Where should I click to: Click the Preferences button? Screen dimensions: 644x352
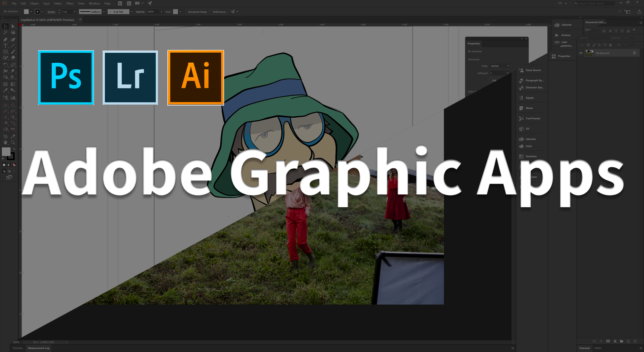coord(219,12)
